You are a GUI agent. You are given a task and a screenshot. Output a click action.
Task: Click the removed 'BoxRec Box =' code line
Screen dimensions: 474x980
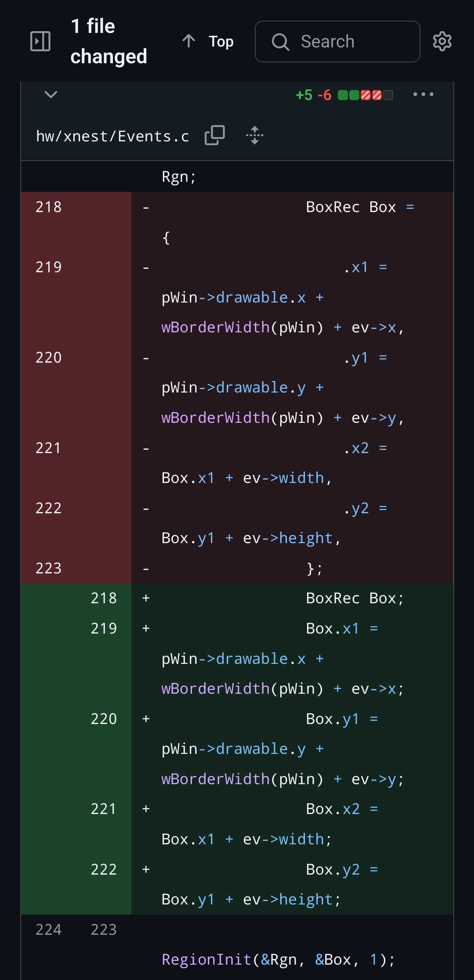(360, 207)
